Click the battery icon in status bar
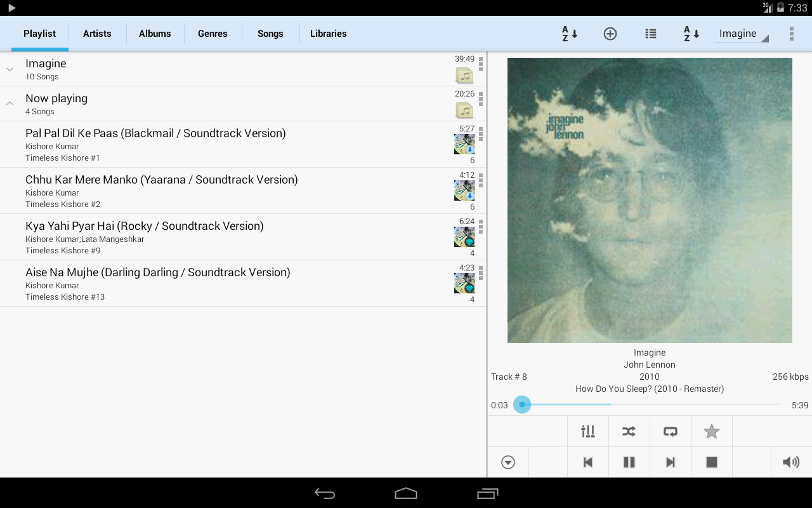 [780, 8]
